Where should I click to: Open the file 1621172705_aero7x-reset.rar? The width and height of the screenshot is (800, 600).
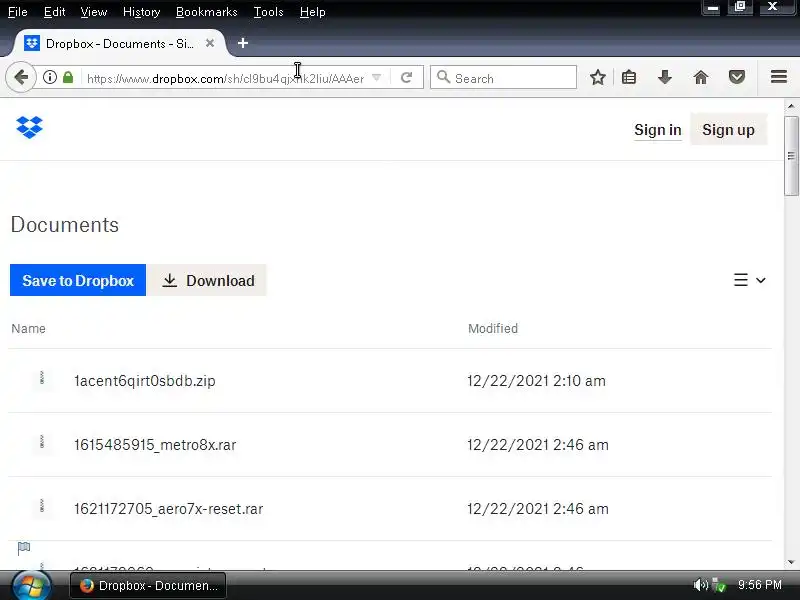(168, 509)
